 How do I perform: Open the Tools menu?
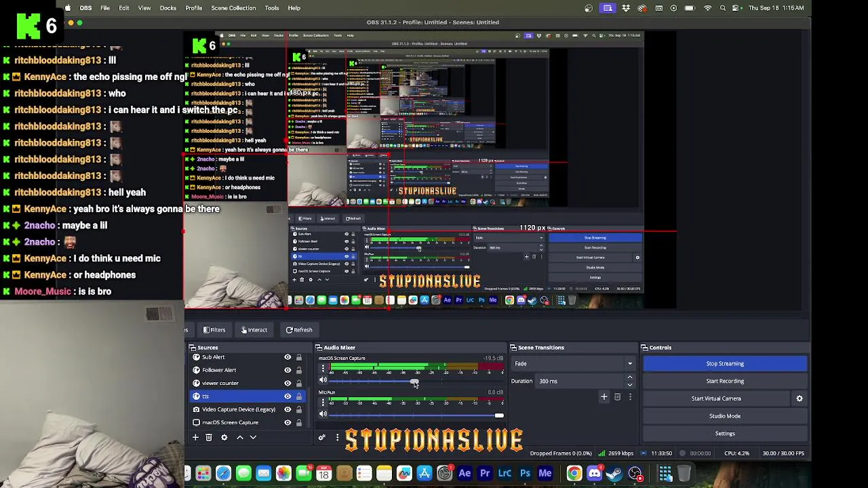click(x=272, y=8)
